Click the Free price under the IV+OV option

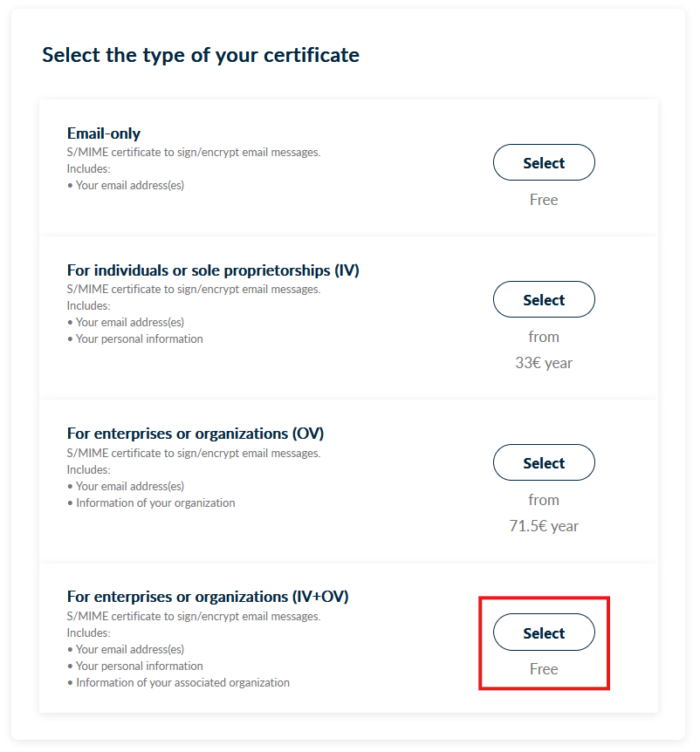(544, 669)
